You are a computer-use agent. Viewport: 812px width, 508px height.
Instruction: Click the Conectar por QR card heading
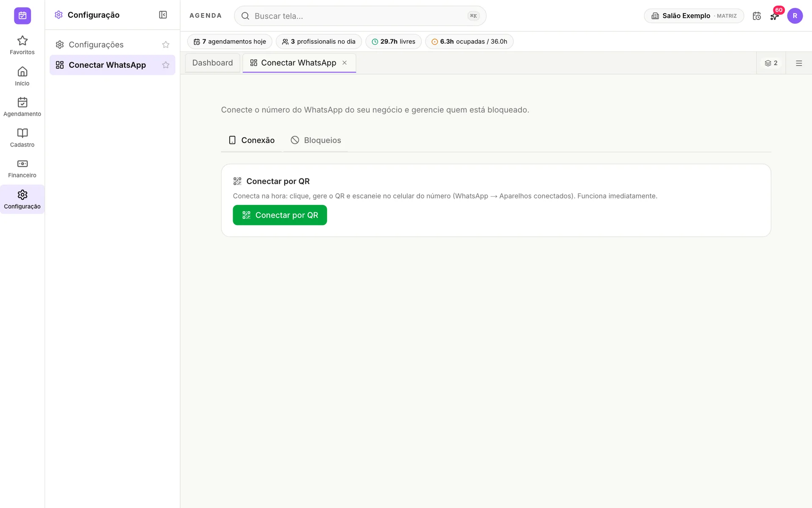click(278, 181)
